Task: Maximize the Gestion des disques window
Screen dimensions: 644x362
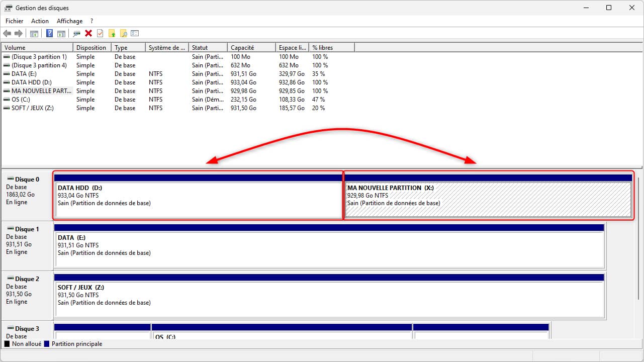Action: click(609, 8)
